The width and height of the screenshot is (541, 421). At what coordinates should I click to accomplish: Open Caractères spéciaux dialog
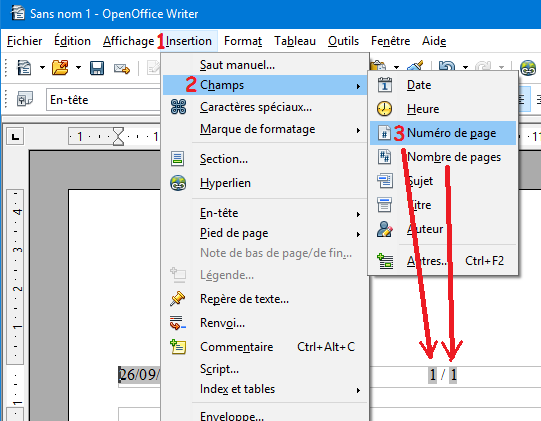[265, 107]
